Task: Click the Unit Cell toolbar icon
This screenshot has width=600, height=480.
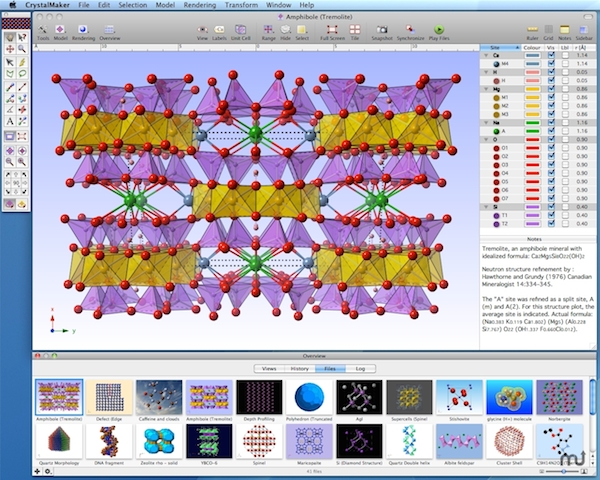Action: 240,30
